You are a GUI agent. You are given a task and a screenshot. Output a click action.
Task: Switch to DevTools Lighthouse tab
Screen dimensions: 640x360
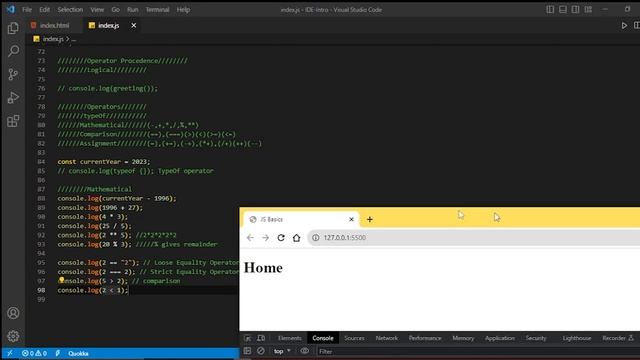[x=577, y=338]
